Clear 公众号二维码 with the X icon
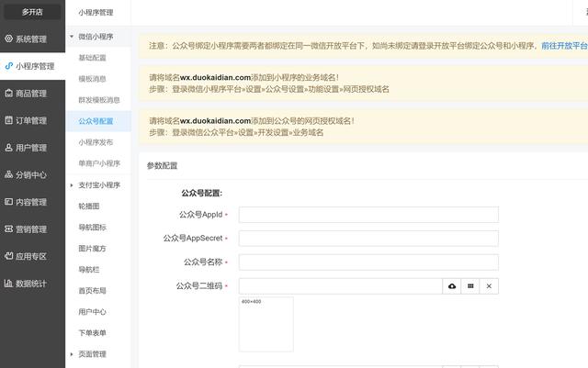The width and height of the screenshot is (588, 368). [x=489, y=286]
